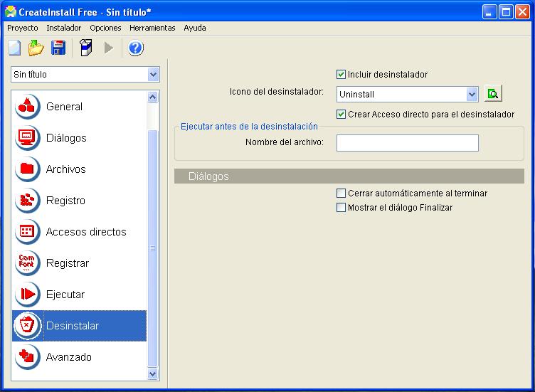Enable Cerrar automáticamente al terminar
Image resolution: width=535 pixels, height=392 pixels.
click(341, 193)
